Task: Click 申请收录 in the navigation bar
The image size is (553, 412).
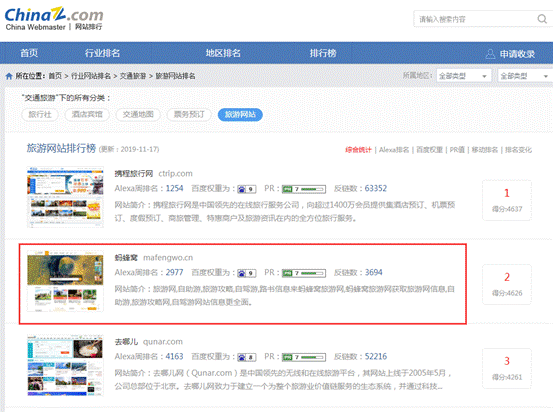Action: click(517, 54)
